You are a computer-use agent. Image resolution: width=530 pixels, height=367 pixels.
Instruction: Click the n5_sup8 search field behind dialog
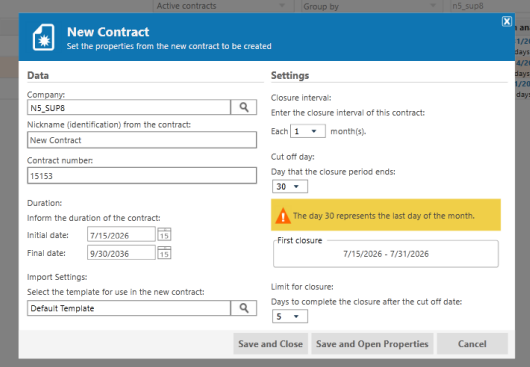tap(490, 6)
